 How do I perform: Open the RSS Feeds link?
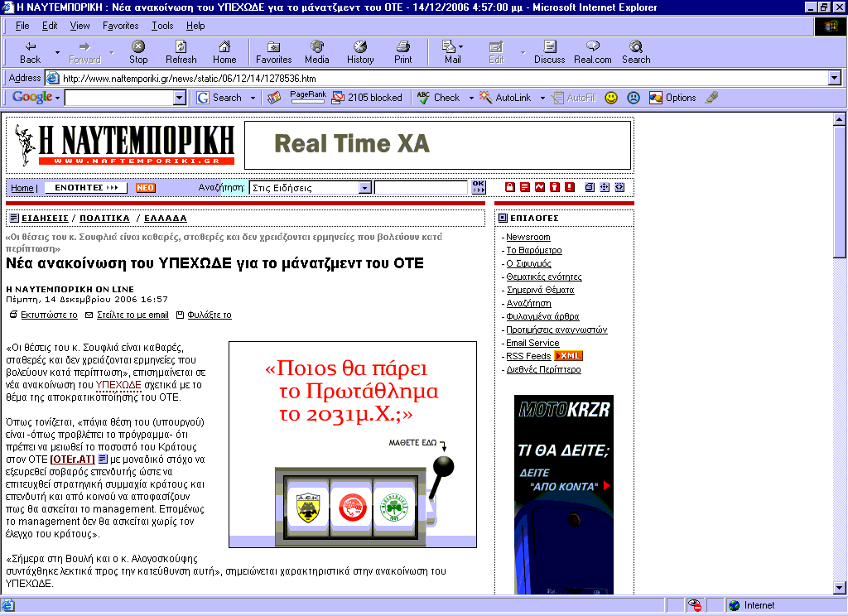point(528,356)
